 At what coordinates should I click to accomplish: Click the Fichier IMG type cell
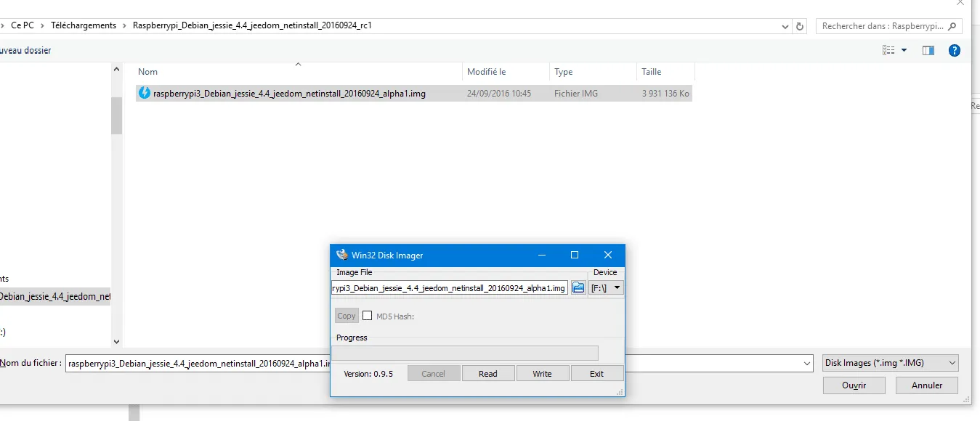tap(576, 94)
